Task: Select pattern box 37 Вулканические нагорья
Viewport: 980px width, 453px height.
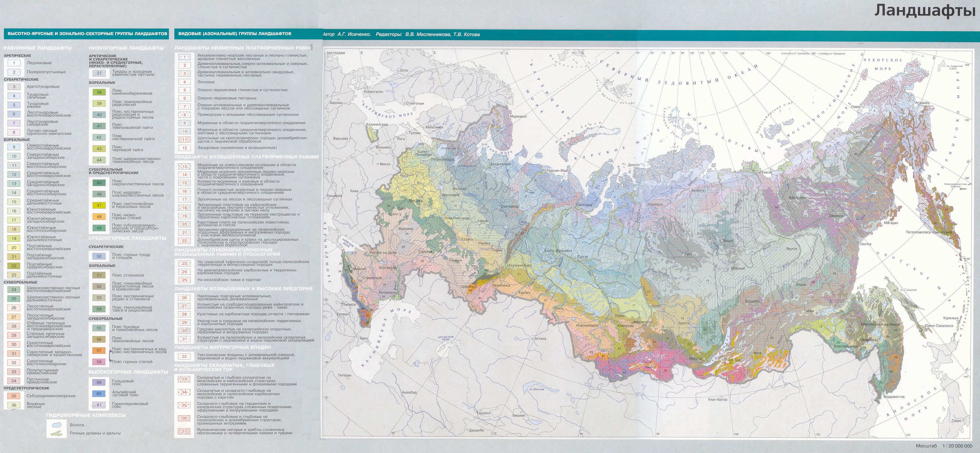Action: pos(184,432)
